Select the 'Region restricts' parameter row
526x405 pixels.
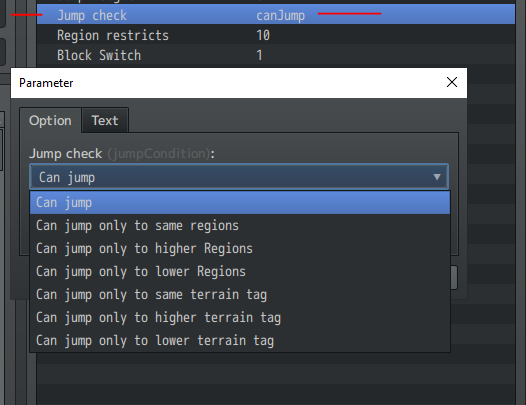point(276,35)
